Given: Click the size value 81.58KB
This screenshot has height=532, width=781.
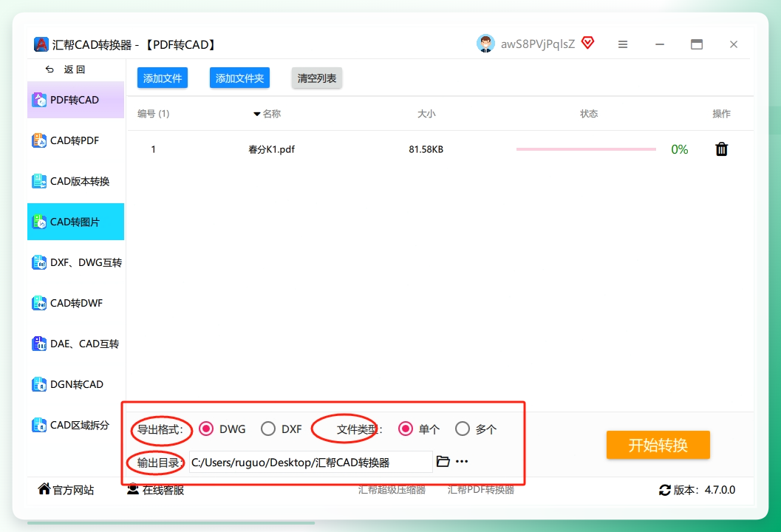Looking at the screenshot, I should click(426, 149).
